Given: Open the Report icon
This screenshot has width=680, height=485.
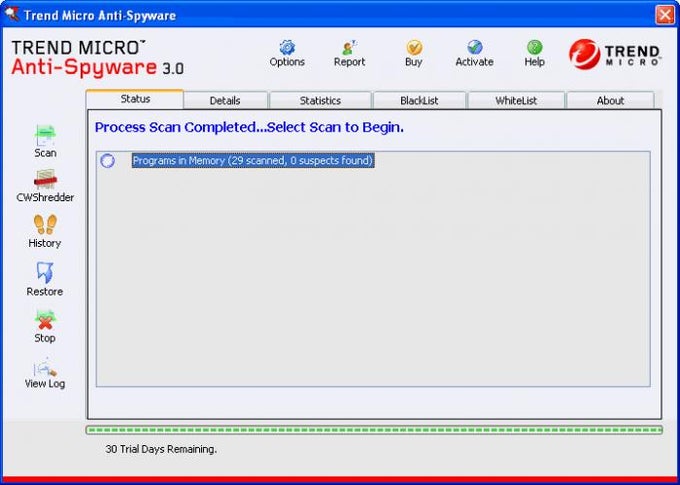Looking at the screenshot, I should pos(349,47).
